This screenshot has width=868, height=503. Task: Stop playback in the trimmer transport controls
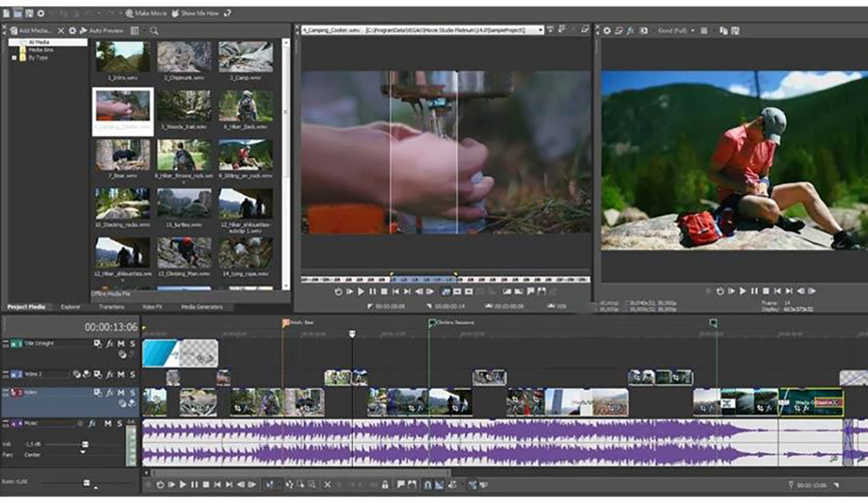(384, 292)
